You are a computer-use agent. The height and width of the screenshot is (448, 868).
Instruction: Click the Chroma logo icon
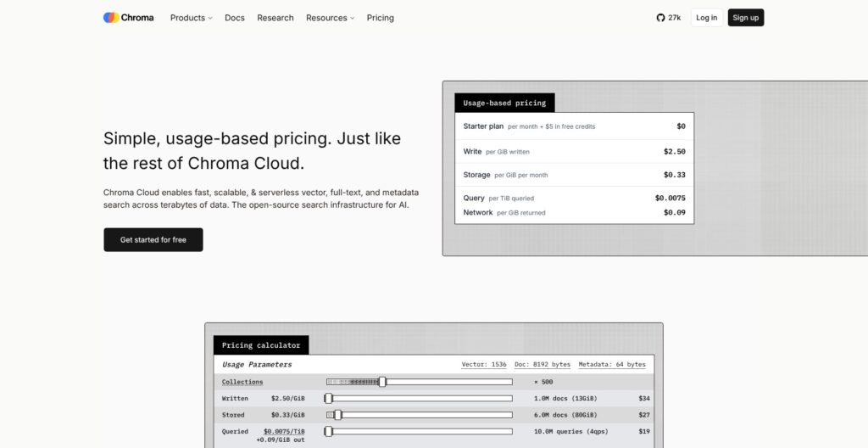pos(111,18)
